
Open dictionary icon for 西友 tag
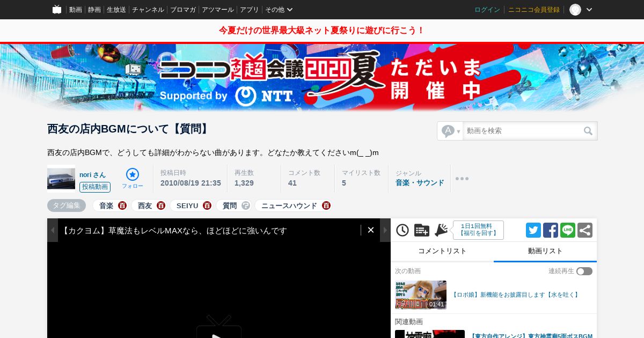161,205
